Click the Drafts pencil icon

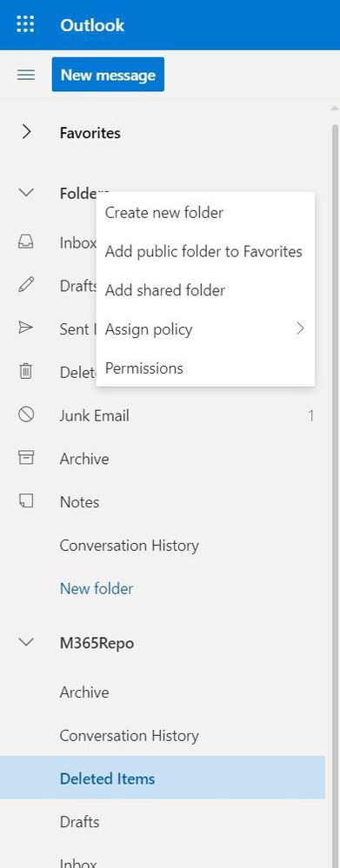[26, 285]
